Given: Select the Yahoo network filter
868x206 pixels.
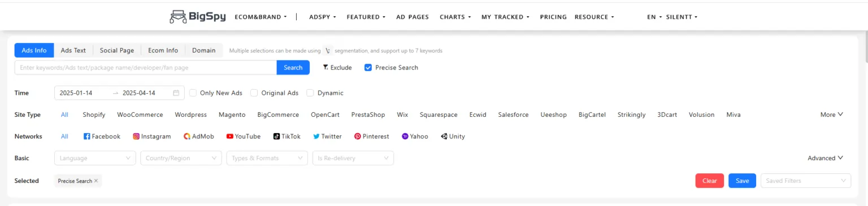Looking at the screenshot, I should 415,137.
